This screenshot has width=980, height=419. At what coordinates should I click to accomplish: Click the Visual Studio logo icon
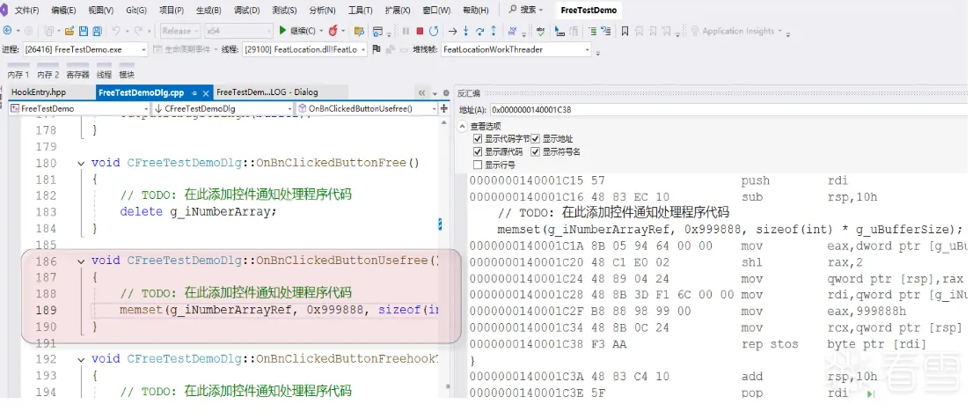[x=4, y=10]
